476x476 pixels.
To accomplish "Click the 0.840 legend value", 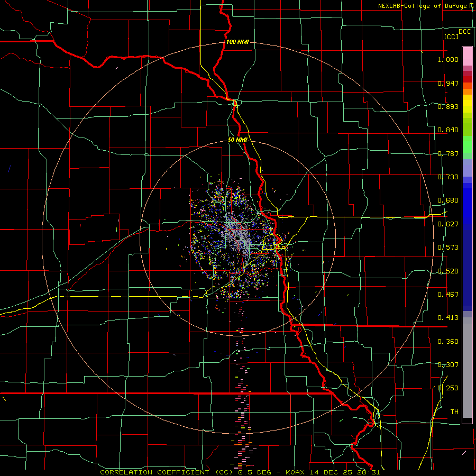I will point(448,130).
